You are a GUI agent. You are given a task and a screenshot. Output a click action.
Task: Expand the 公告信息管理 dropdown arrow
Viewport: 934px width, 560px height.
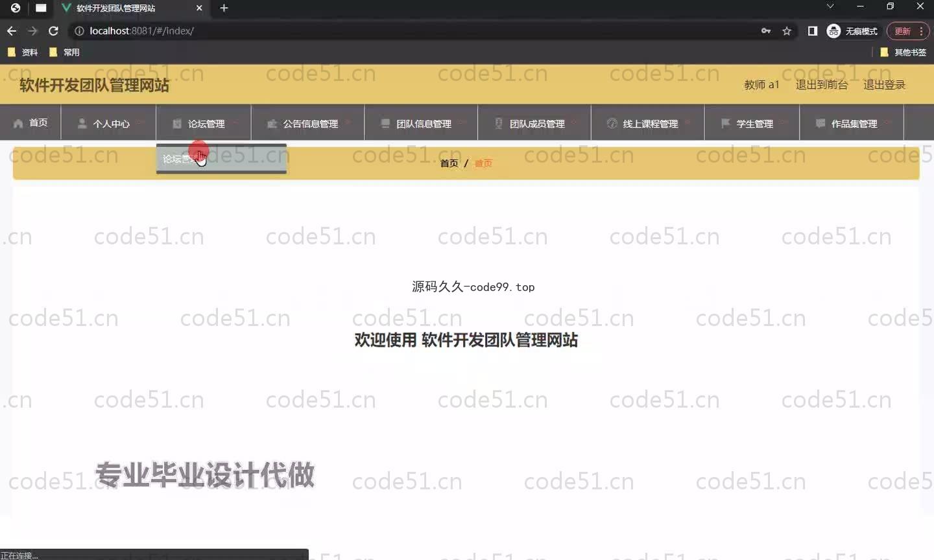coord(348,122)
